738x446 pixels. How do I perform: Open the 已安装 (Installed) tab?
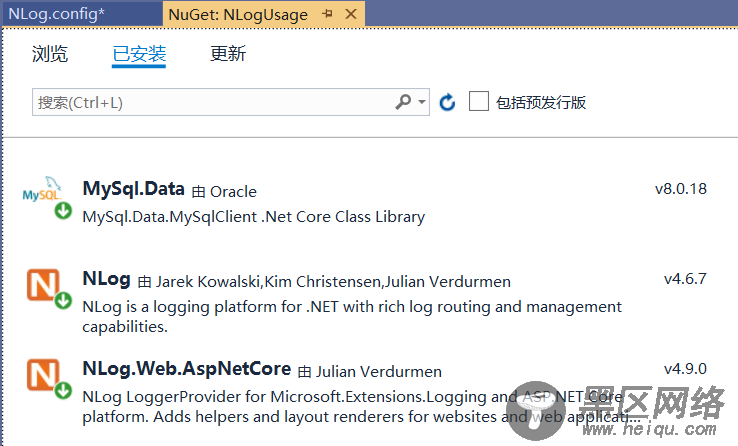coord(139,54)
